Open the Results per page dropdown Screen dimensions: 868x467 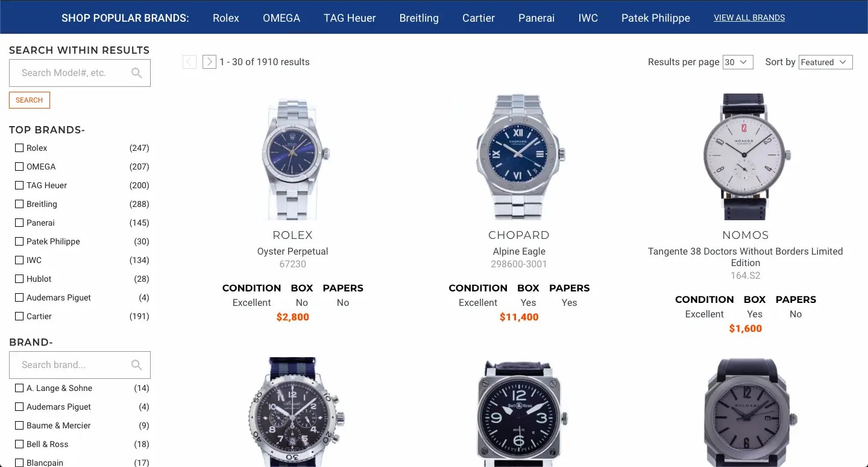[738, 62]
